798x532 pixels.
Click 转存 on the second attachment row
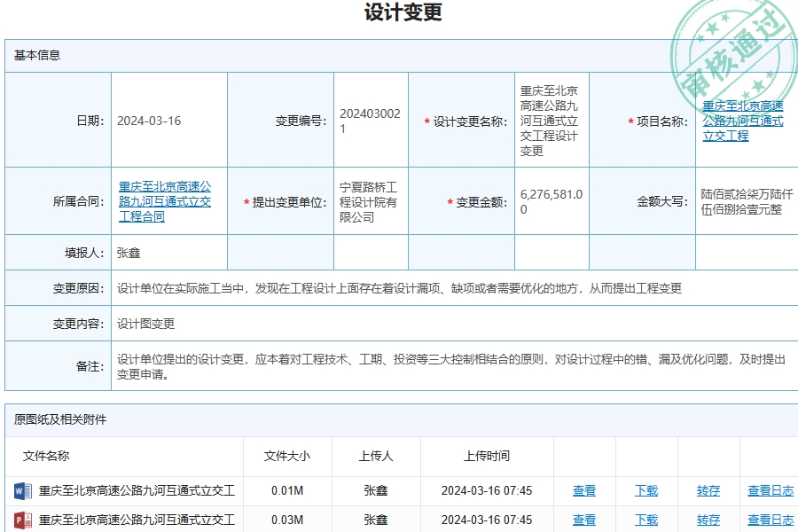tap(707, 520)
